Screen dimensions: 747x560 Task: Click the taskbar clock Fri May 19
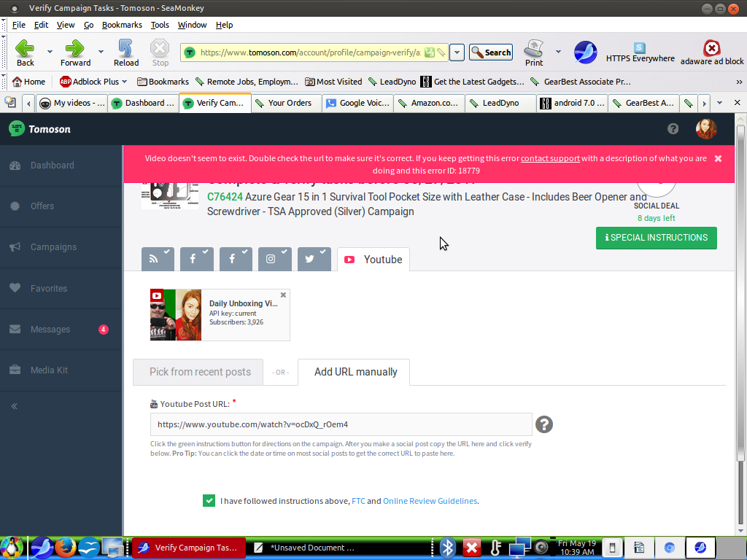click(577, 548)
